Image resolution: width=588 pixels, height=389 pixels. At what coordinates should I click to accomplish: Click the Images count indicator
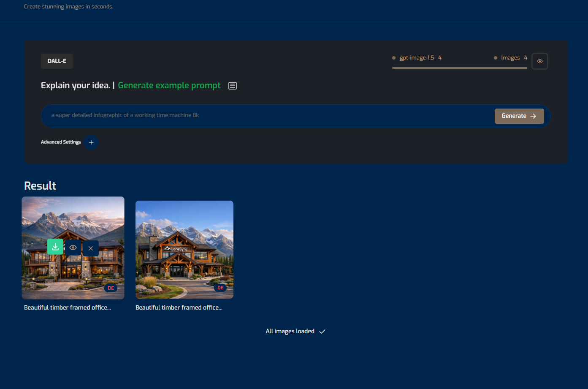click(511, 58)
